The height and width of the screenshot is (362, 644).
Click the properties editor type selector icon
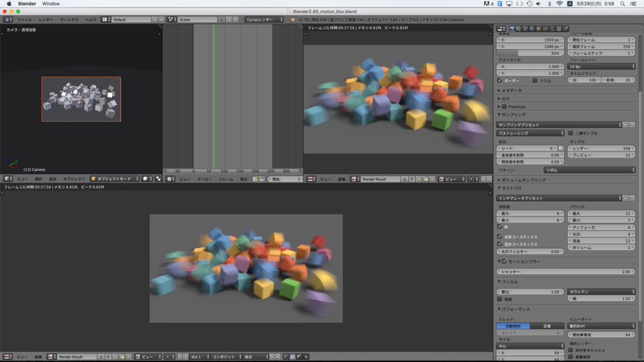pos(501,29)
